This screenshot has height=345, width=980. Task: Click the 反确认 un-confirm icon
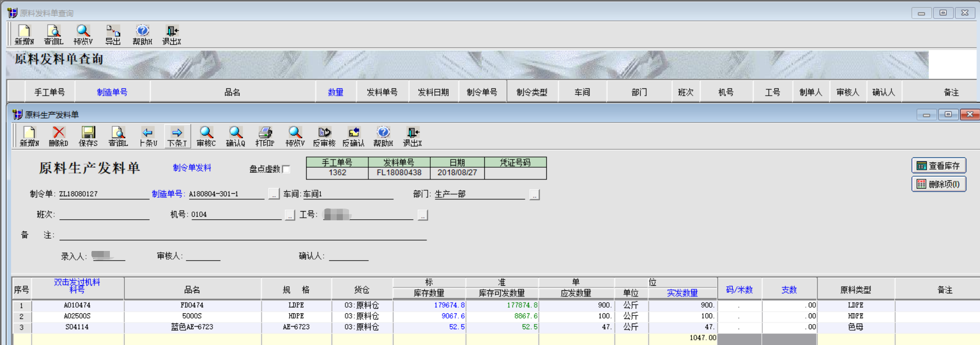354,137
